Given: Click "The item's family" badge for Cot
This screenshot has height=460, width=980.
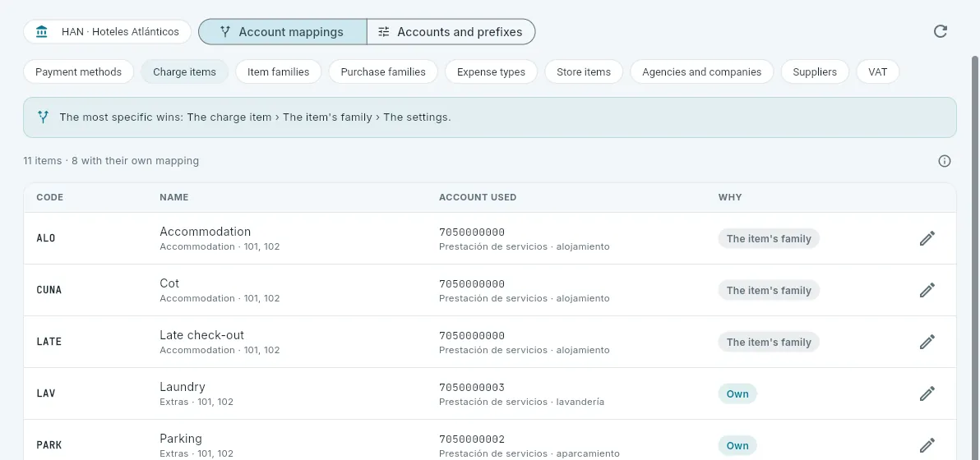Looking at the screenshot, I should coord(769,290).
